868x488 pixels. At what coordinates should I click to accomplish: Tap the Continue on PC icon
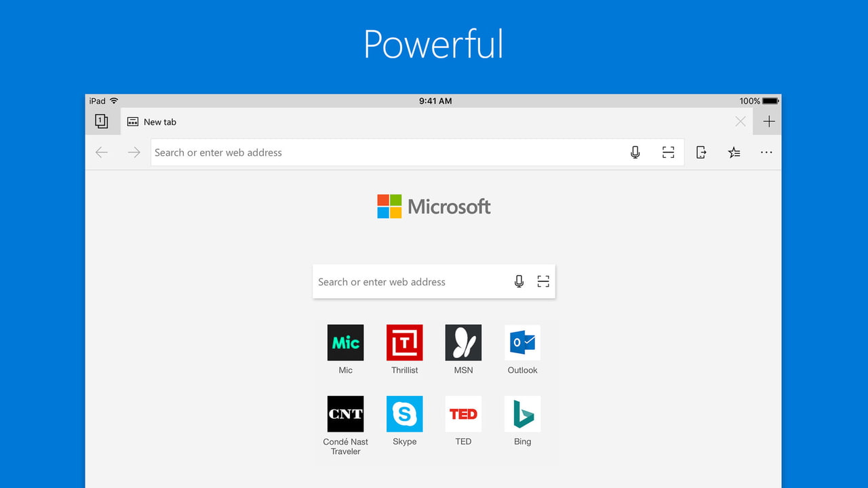(x=701, y=152)
